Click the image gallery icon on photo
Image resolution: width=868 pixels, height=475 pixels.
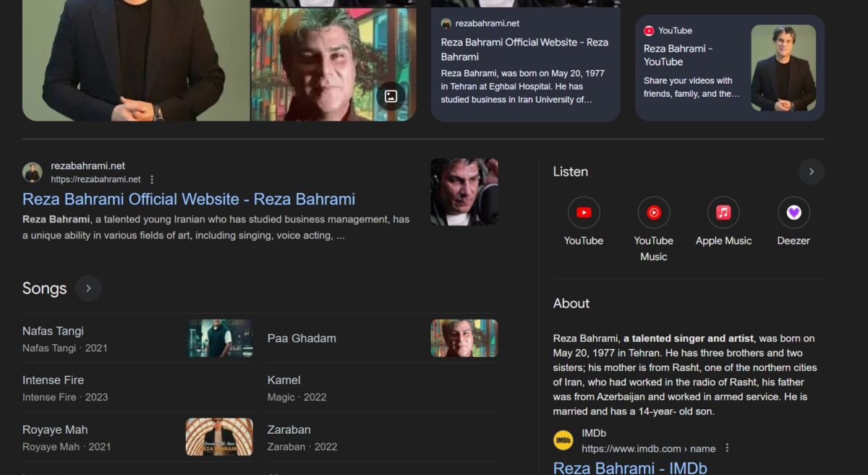[391, 96]
